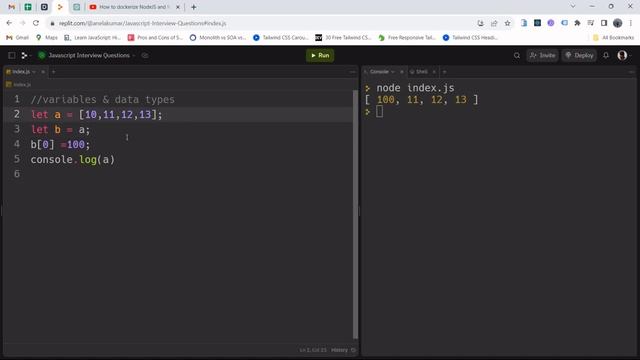Open the Gmail bookmark
Viewport: 640px width, 360px height.
[x=17, y=38]
